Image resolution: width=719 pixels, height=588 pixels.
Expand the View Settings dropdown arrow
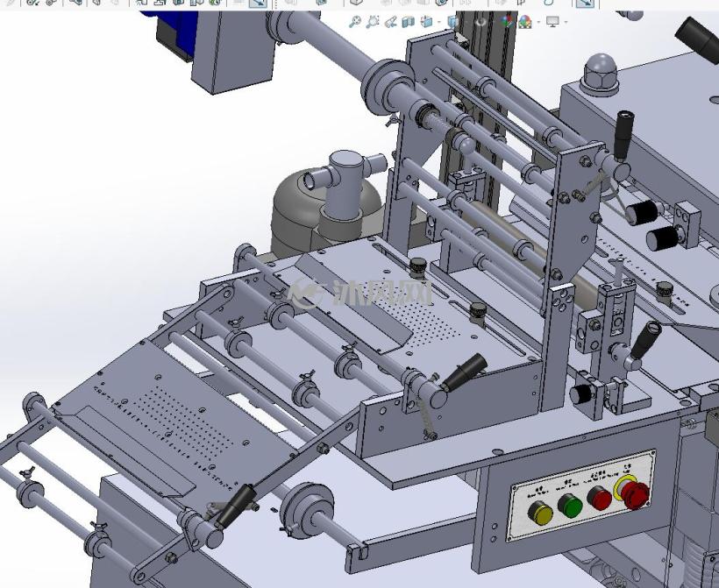coord(566,22)
